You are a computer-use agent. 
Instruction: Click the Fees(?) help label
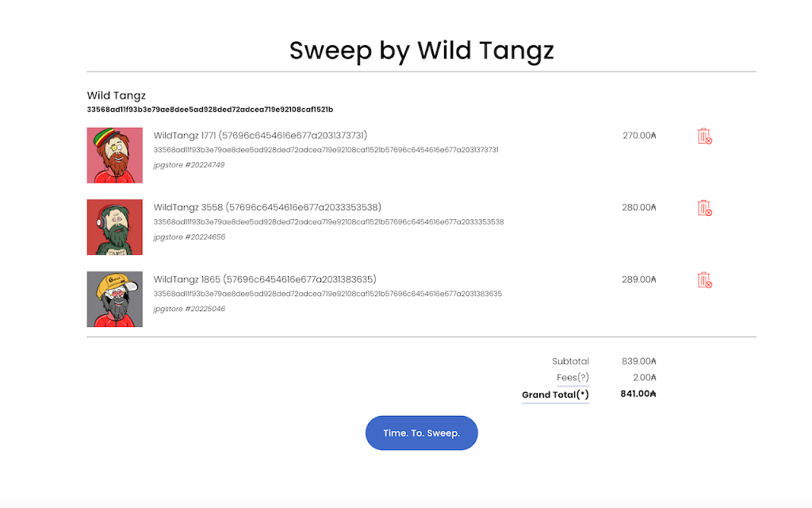573,377
